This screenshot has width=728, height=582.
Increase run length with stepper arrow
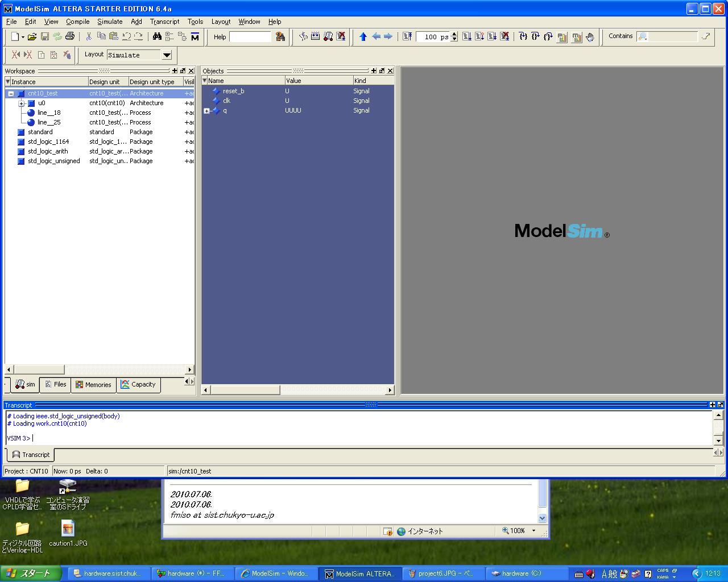[x=454, y=34]
